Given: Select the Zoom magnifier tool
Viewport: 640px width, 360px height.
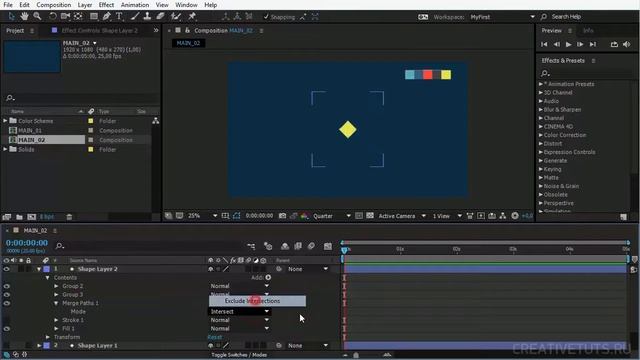Looking at the screenshot, I should click(x=37, y=16).
